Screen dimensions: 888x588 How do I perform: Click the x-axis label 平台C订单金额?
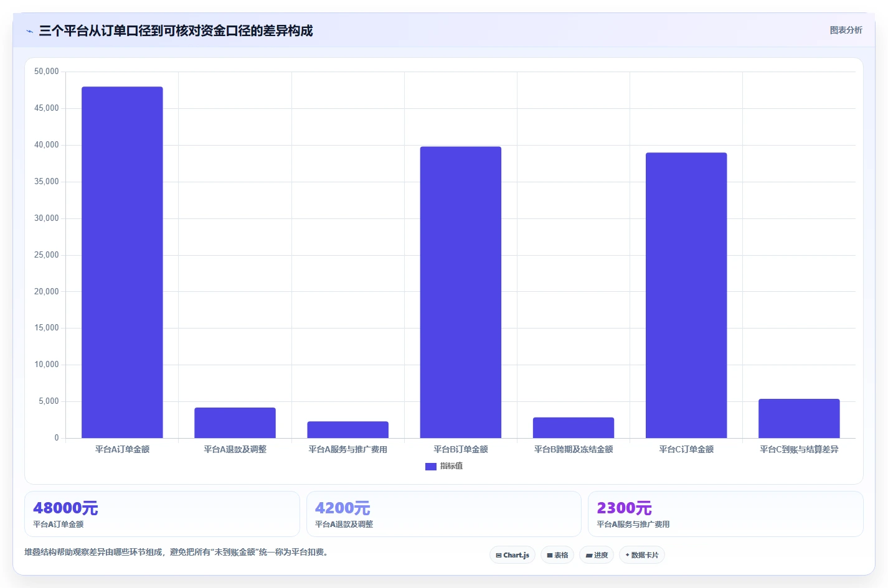click(x=686, y=449)
